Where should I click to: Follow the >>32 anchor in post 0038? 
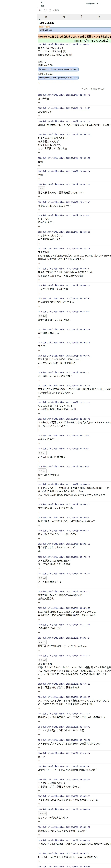click(x=42, y=660)
